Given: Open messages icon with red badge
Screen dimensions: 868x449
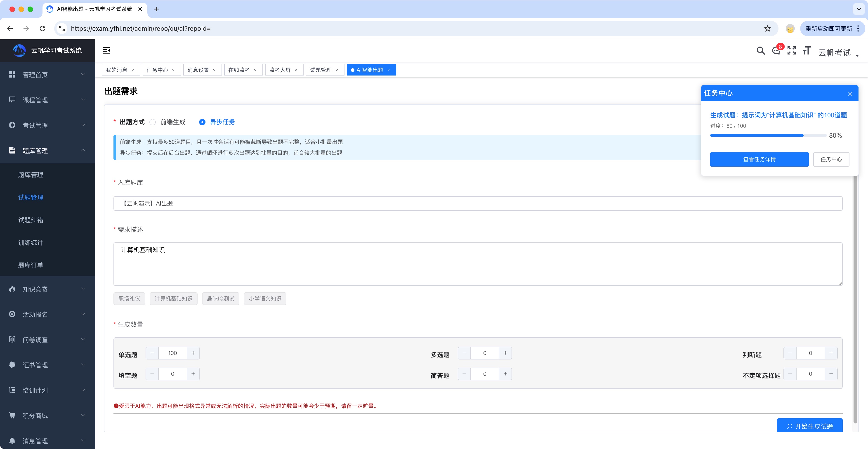Looking at the screenshot, I should point(776,51).
